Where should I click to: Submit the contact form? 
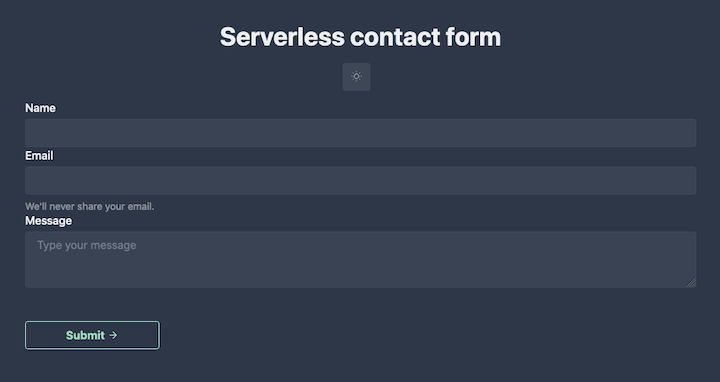(92, 335)
